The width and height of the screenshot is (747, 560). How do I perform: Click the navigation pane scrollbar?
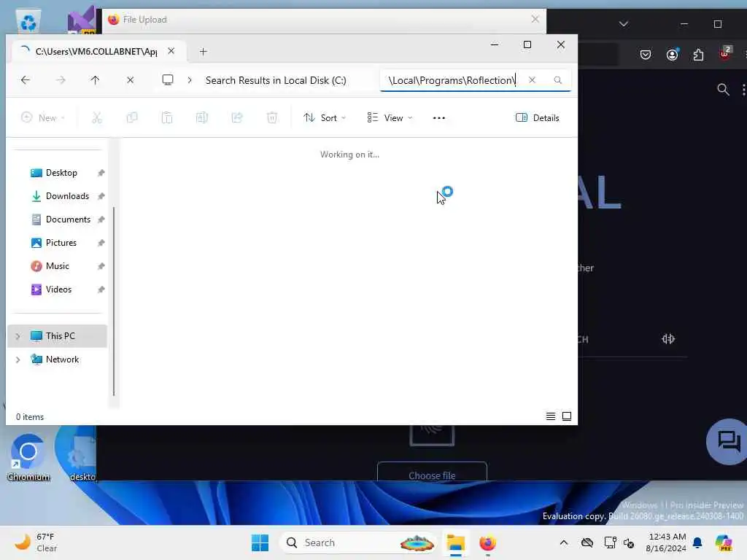[113, 301]
